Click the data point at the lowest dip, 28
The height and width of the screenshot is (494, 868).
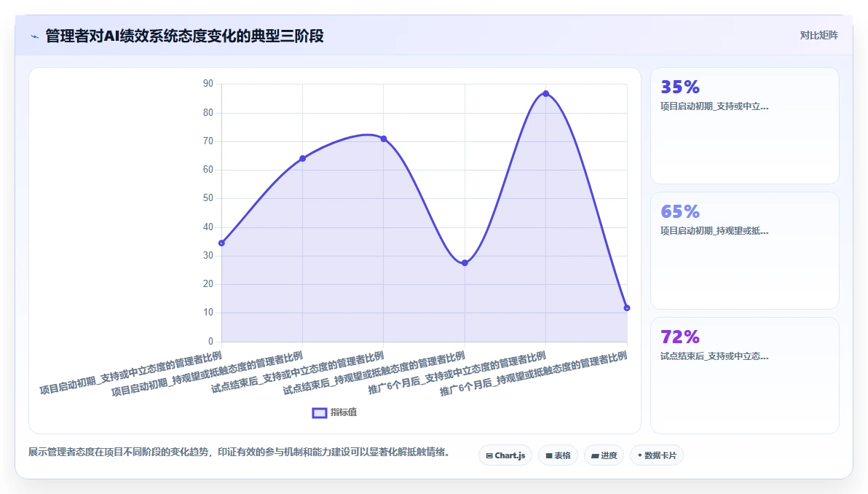pyautogui.click(x=465, y=263)
